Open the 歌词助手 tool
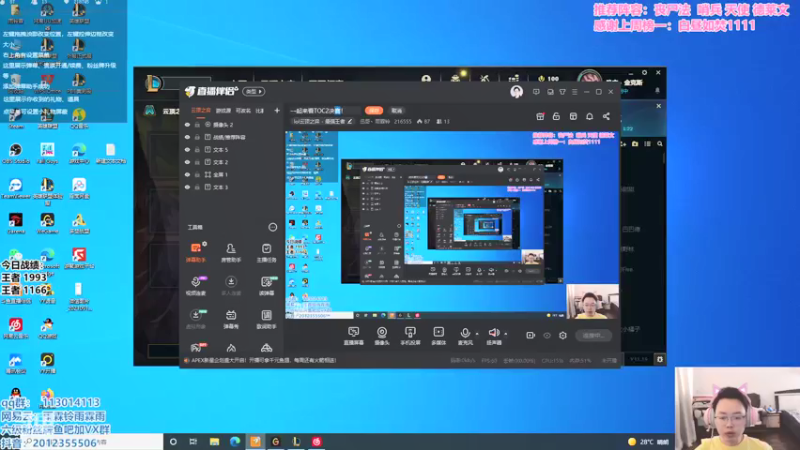The height and width of the screenshot is (450, 800). click(266, 319)
